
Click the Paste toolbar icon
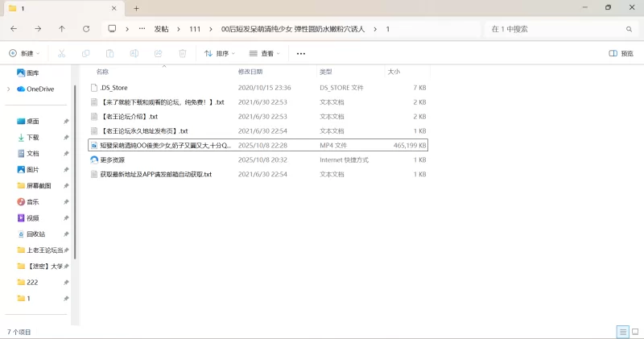pyautogui.click(x=109, y=53)
